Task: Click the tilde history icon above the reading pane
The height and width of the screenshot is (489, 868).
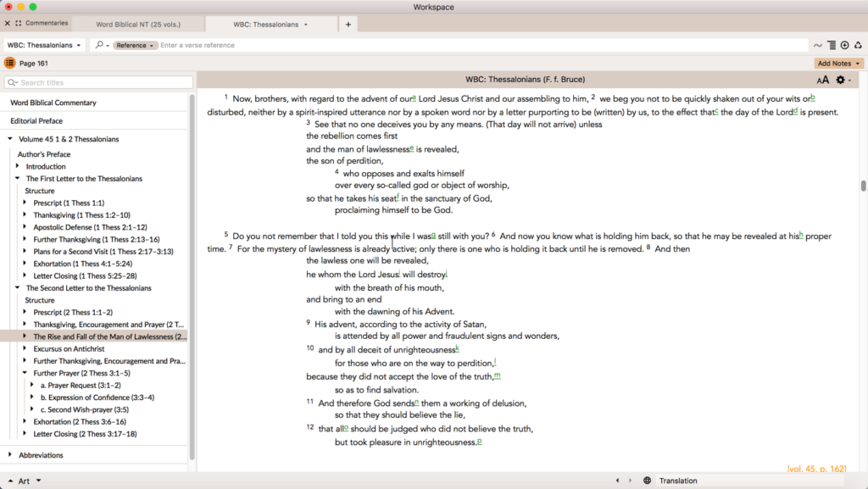Action: click(x=818, y=45)
